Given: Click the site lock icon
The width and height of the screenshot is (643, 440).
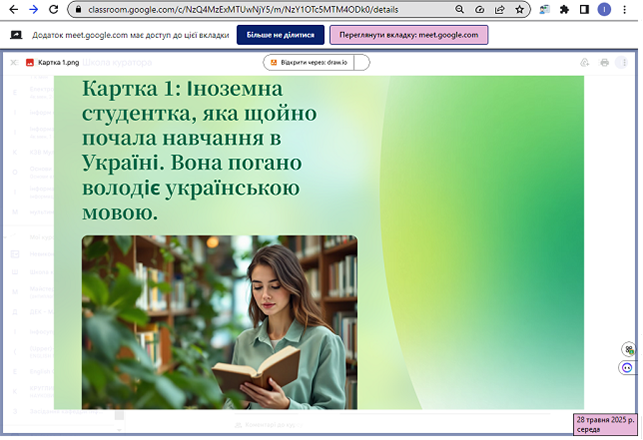Looking at the screenshot, I should (x=78, y=9).
